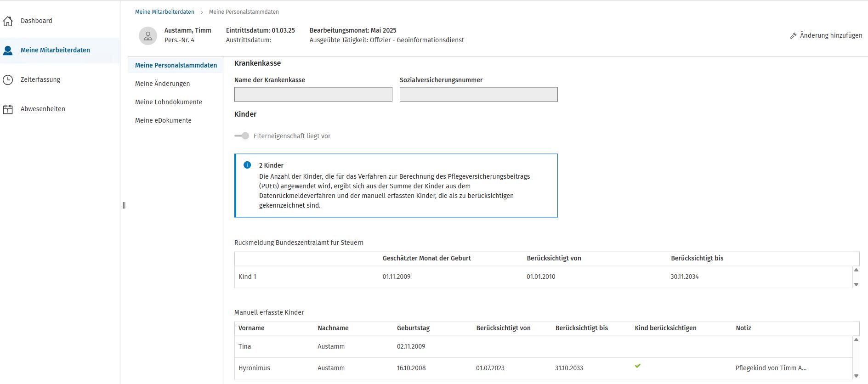Viewport: 868px width, 384px height.
Task: Open Zeiterfassung in the sidebar
Action: (40, 79)
